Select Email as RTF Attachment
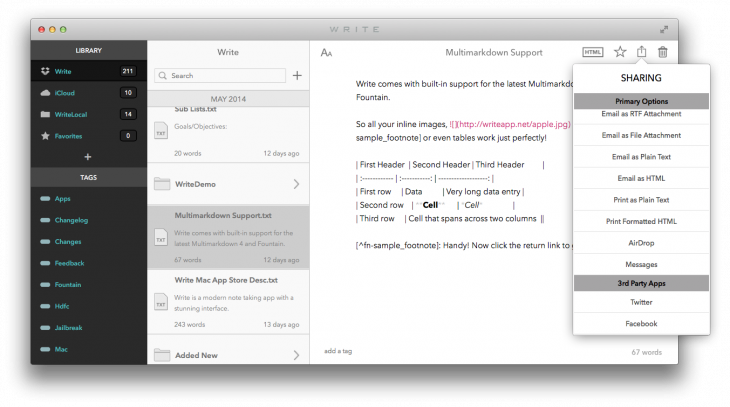The image size is (730, 407). [x=641, y=115]
